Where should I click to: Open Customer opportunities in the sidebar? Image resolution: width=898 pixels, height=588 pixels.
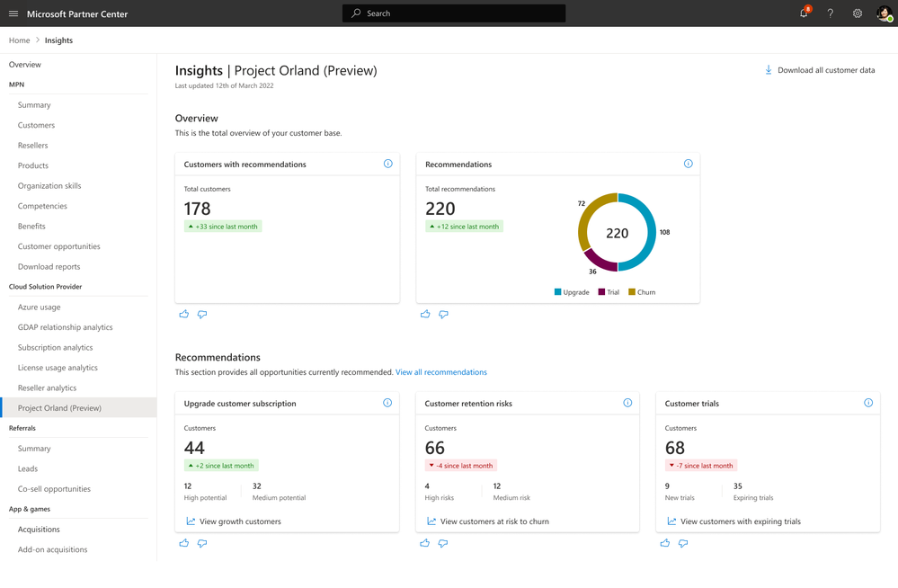click(59, 246)
